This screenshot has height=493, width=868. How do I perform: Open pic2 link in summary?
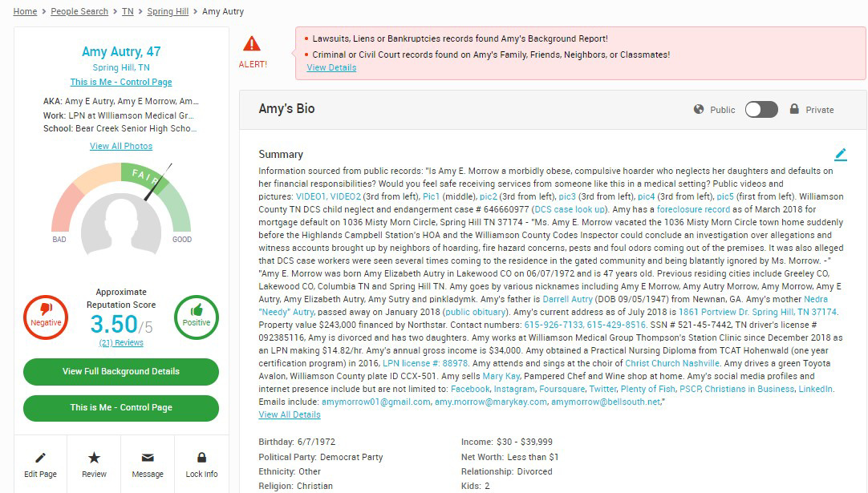[489, 196]
